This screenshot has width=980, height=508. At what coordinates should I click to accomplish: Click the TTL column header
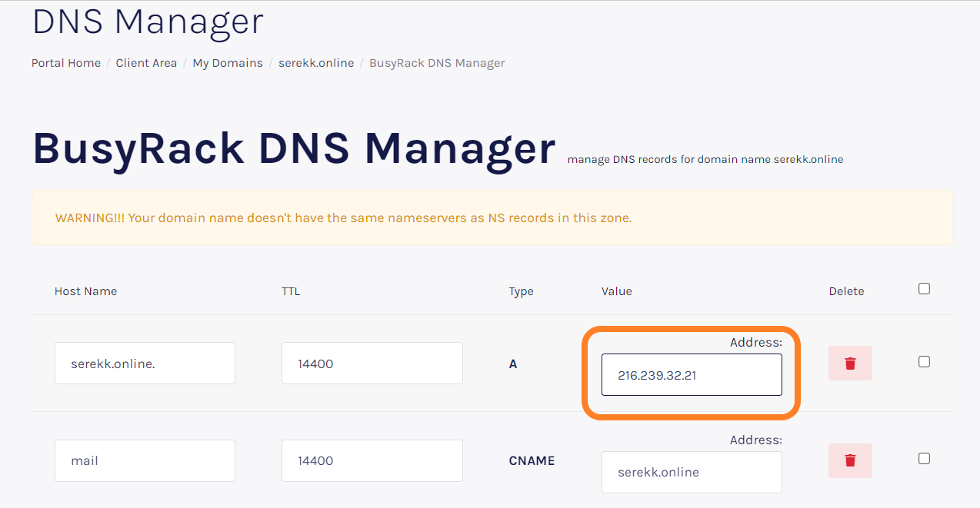click(x=291, y=291)
